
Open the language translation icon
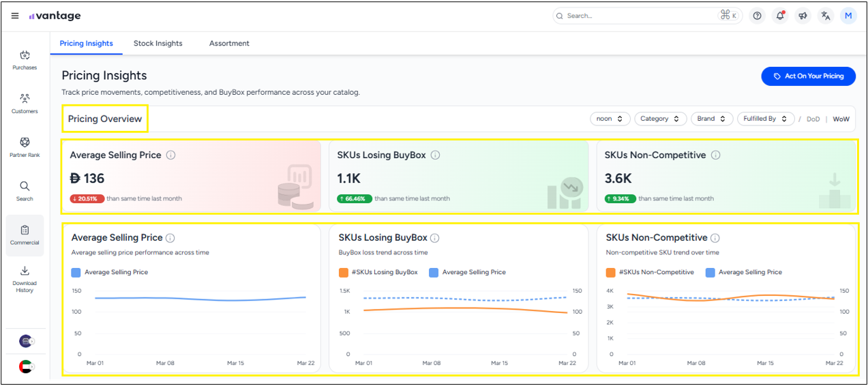826,16
